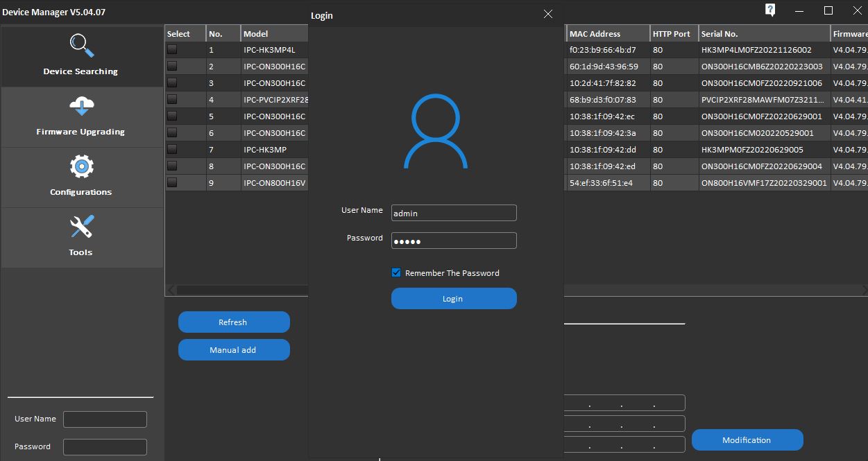This screenshot has width=868, height=461.
Task: Select checkbox for device row 2
Action: (172, 66)
